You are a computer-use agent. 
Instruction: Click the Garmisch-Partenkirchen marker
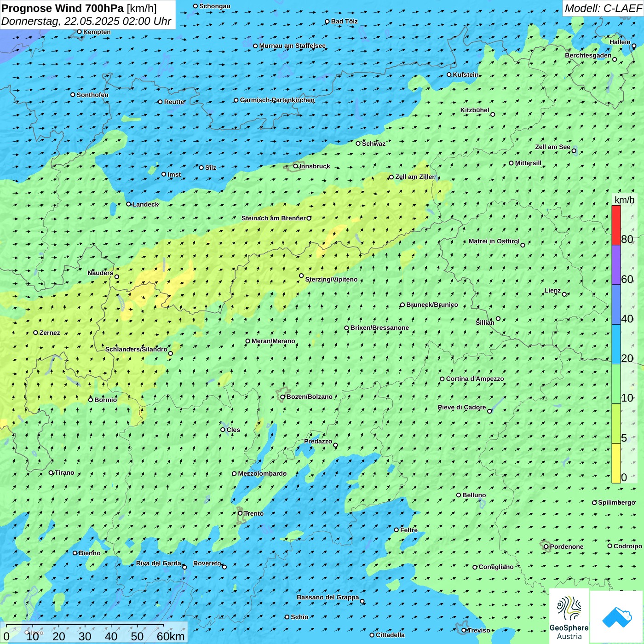tap(236, 100)
